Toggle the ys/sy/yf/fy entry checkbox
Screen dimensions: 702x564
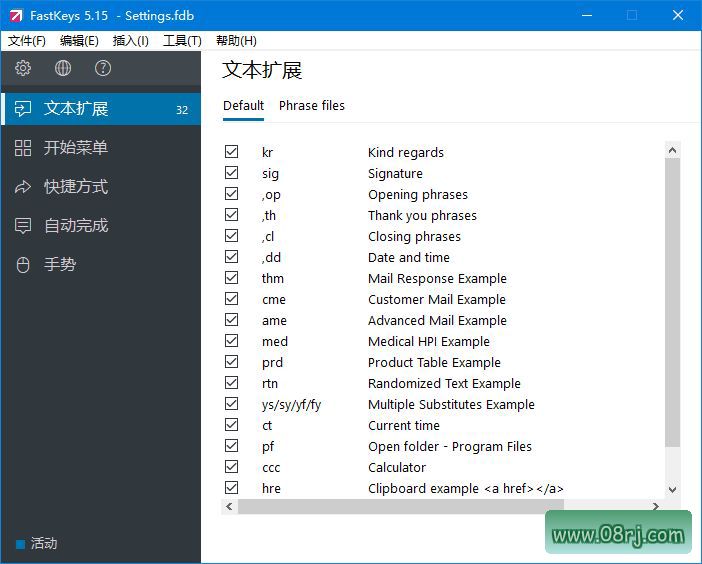(231, 404)
